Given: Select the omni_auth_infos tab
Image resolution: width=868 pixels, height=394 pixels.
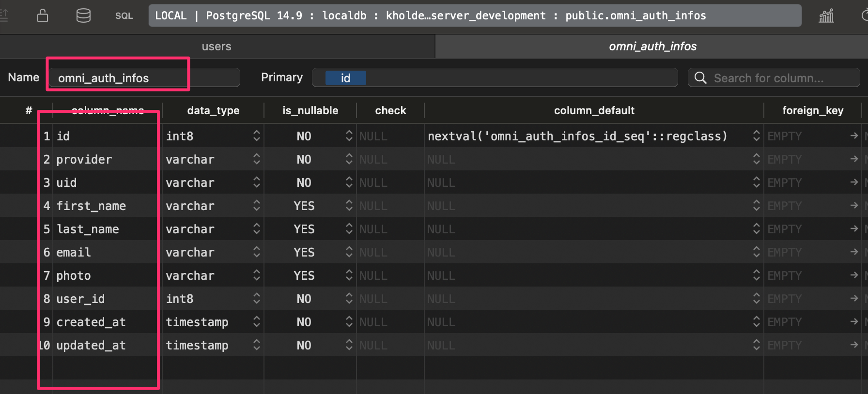Looking at the screenshot, I should (x=652, y=46).
